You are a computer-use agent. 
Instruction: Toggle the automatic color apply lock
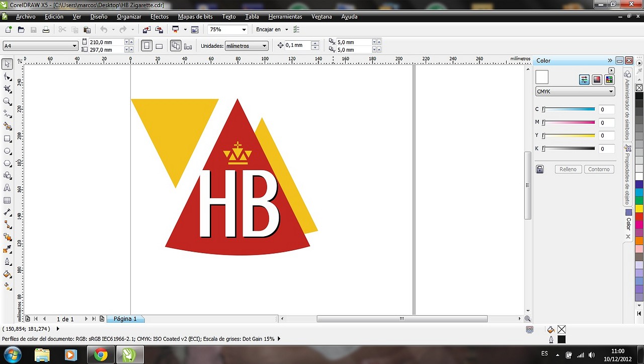[x=540, y=169]
